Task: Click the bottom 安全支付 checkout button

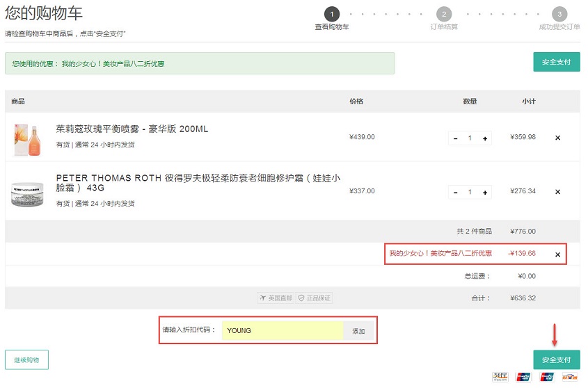Action: pyautogui.click(x=557, y=360)
